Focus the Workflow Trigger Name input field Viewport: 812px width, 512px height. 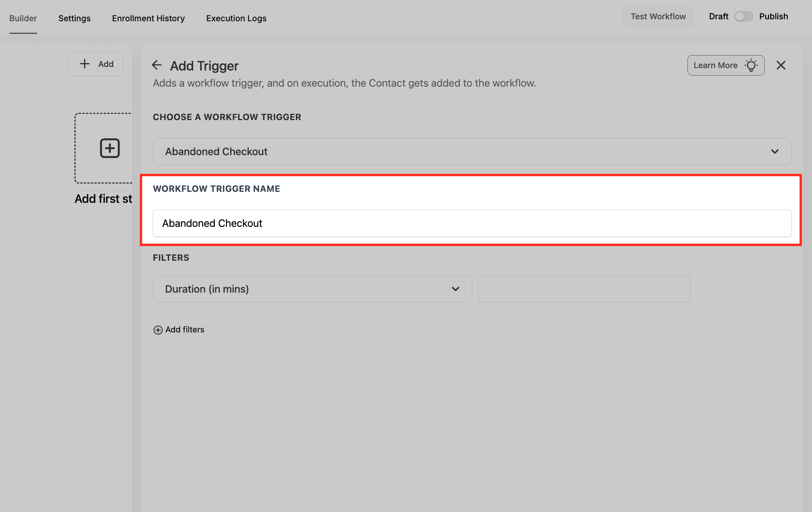click(472, 223)
